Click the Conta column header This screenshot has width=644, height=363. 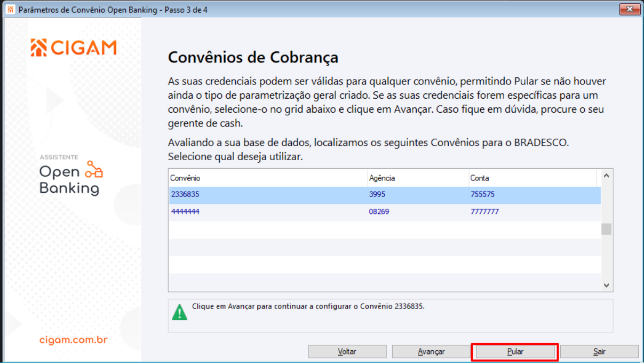click(x=532, y=178)
